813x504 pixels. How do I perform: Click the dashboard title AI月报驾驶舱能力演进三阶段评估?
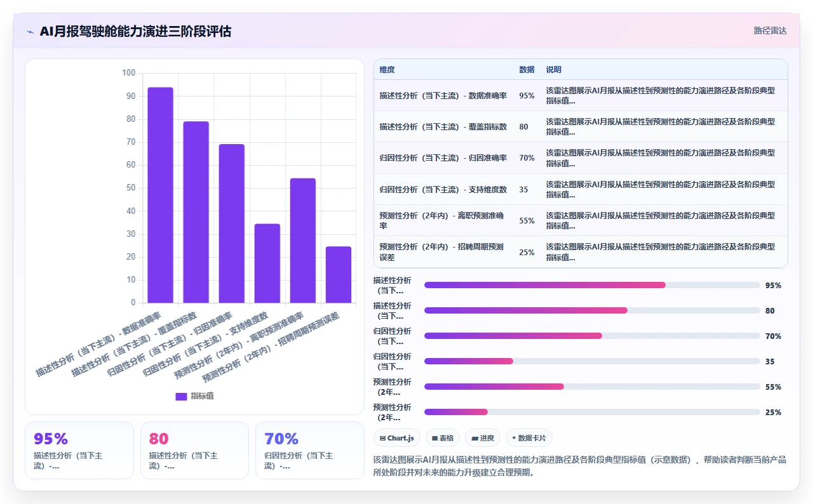point(135,31)
